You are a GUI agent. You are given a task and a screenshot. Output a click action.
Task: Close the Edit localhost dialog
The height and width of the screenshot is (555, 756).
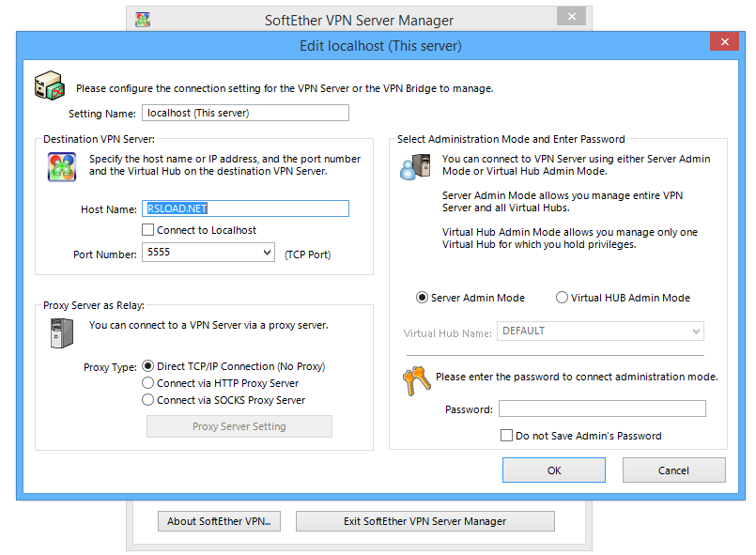point(724,42)
